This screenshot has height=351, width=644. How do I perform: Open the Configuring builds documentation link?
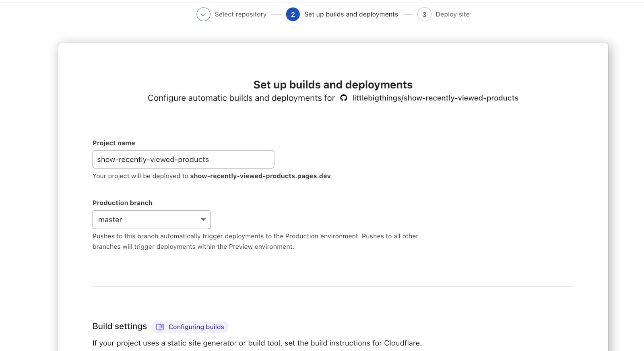click(x=190, y=327)
